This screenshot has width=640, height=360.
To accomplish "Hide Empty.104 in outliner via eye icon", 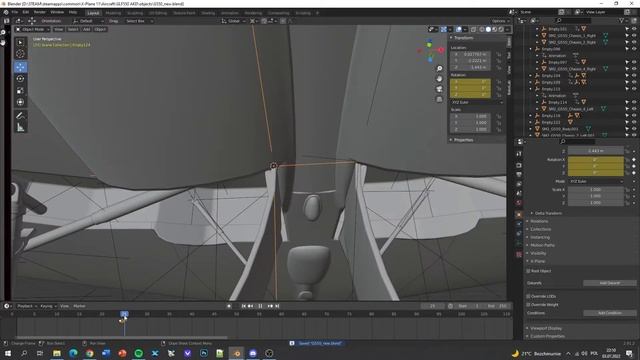I will (x=634, y=76).
